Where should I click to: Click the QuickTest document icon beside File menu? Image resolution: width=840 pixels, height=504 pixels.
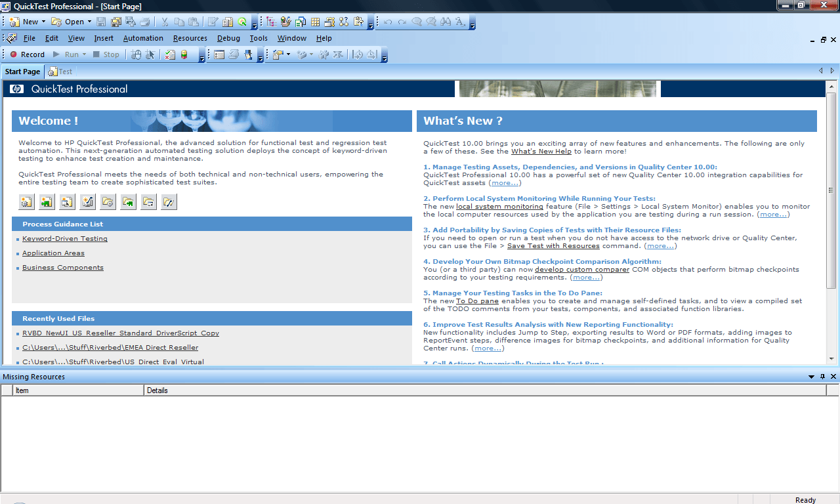12,38
